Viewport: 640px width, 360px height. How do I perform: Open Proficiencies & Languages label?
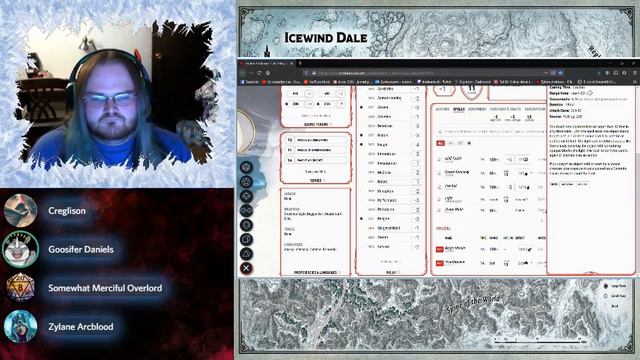(315, 272)
